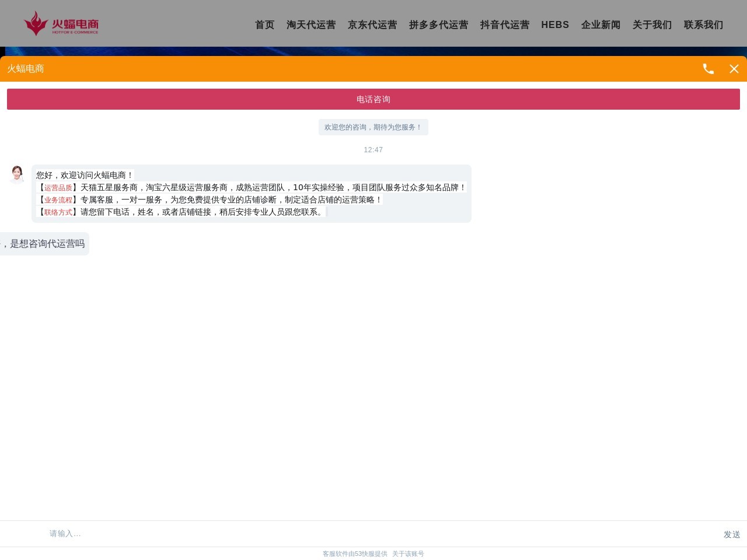Click the 是想咨询代运营吗 message bubble
The image size is (747, 560).
(44, 244)
